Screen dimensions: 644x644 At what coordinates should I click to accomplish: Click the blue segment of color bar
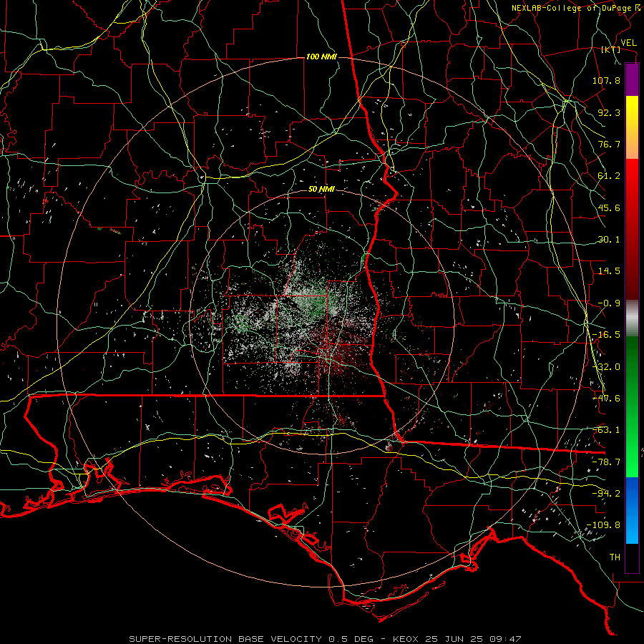(x=632, y=510)
